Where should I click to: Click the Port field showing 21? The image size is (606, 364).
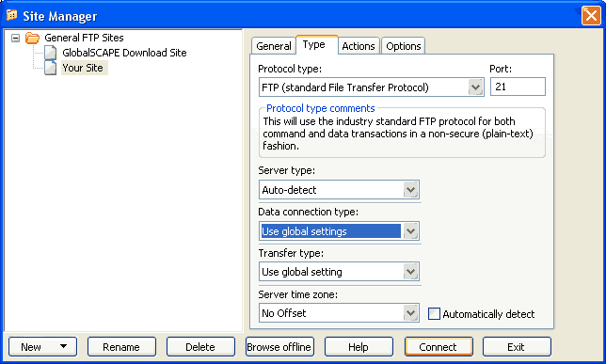click(518, 87)
